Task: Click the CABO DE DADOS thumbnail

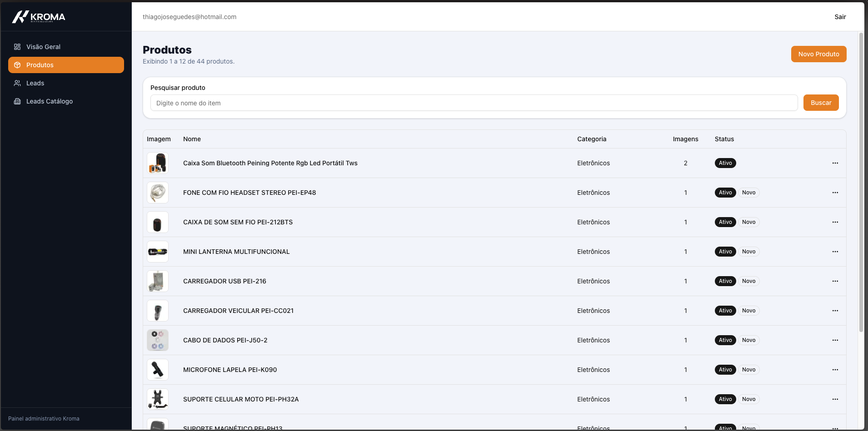Action: coord(158,340)
